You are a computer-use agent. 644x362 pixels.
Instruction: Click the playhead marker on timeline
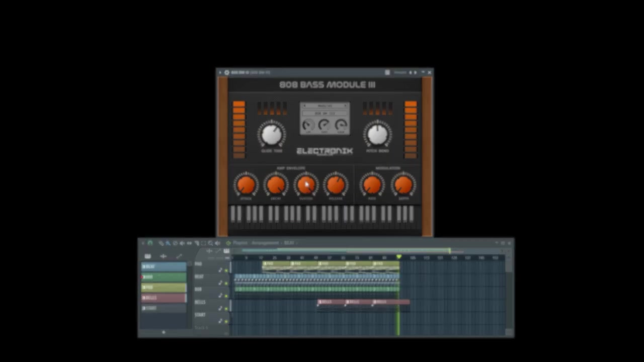click(399, 257)
